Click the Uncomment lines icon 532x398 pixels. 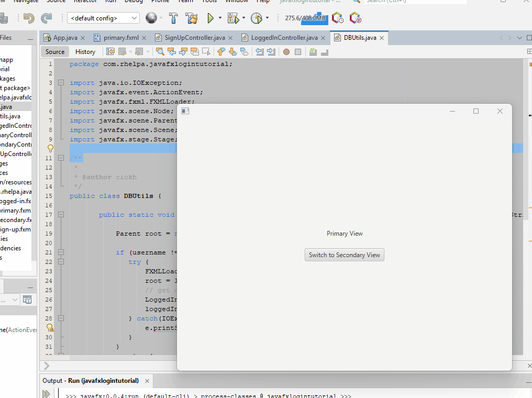[x=325, y=51]
